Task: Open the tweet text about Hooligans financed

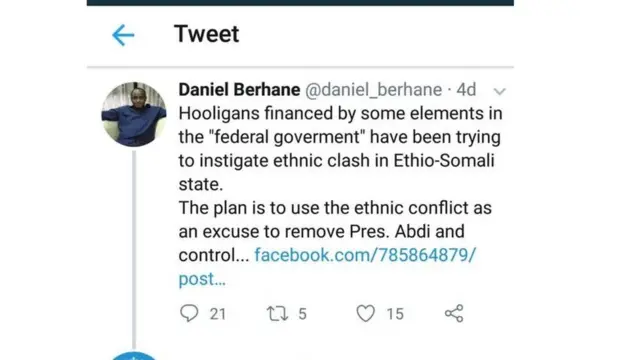Action: [x=340, y=184]
